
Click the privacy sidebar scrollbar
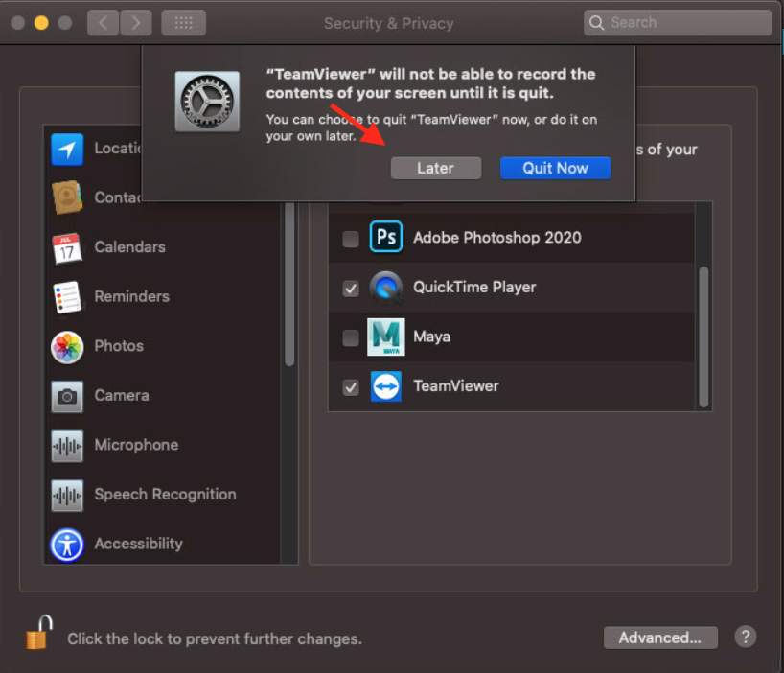(x=289, y=285)
